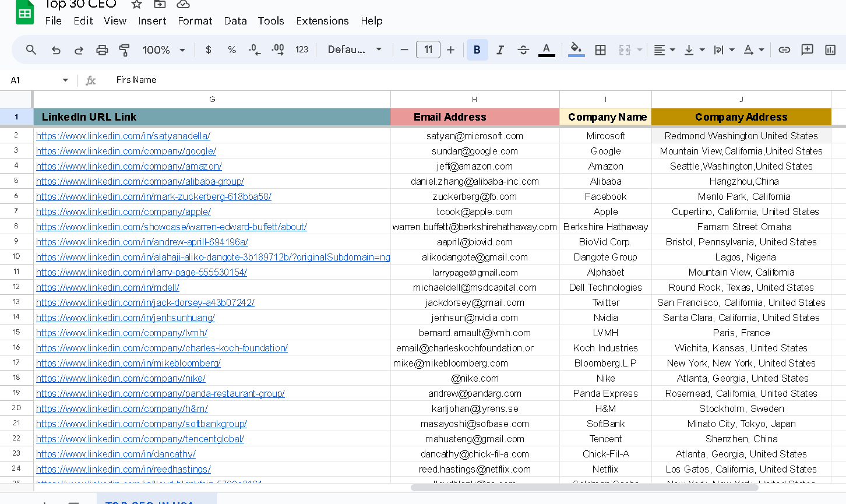The height and width of the screenshot is (504, 846).
Task: Open the Extensions menu
Action: coord(322,21)
